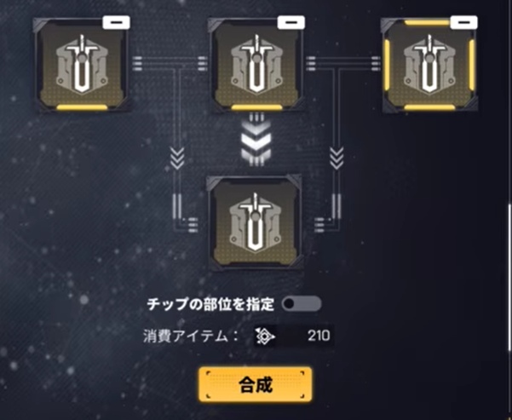Remove the middle chip with its minus button
This screenshot has height=420, width=512.
291,23
